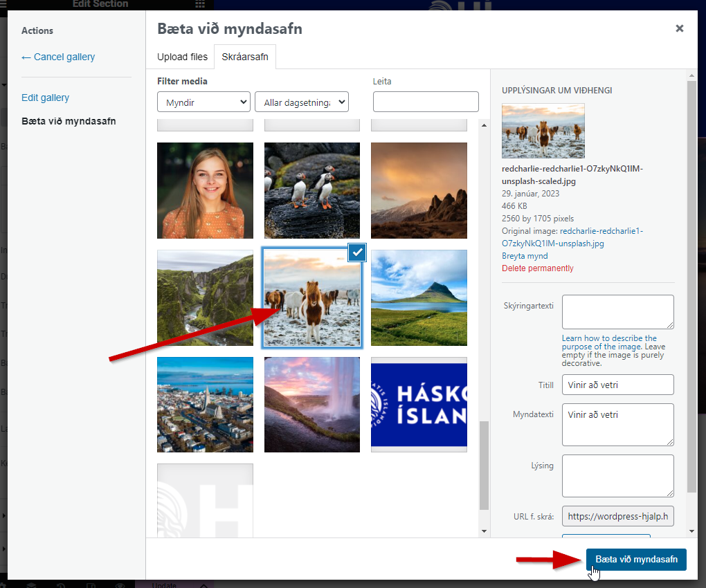Screen dimensions: 706x588
Task: Select the waterfall sunset thumbnail
Action: pos(311,405)
